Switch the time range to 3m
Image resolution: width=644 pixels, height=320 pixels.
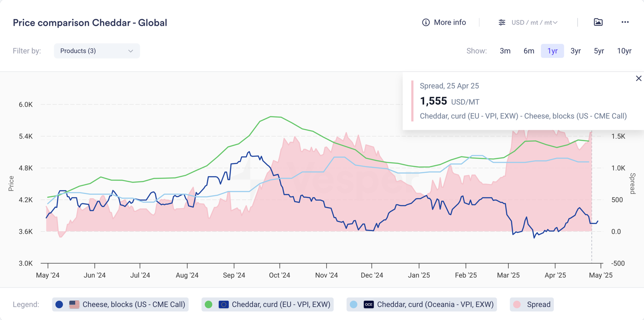click(x=505, y=51)
